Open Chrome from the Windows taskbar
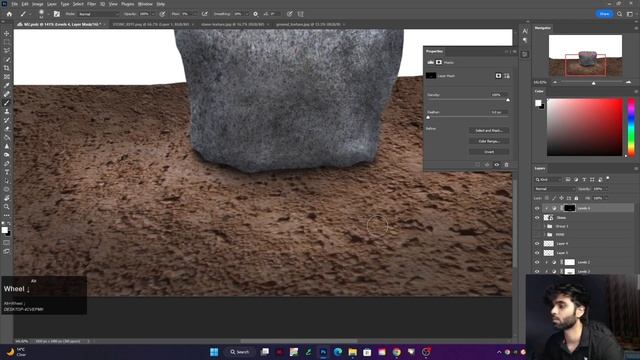The image size is (640, 360). pyautogui.click(x=396, y=352)
